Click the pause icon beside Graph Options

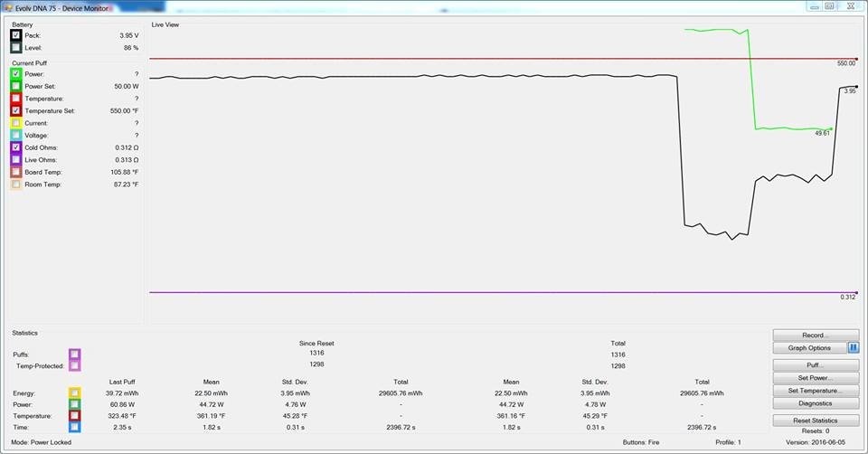(x=854, y=347)
